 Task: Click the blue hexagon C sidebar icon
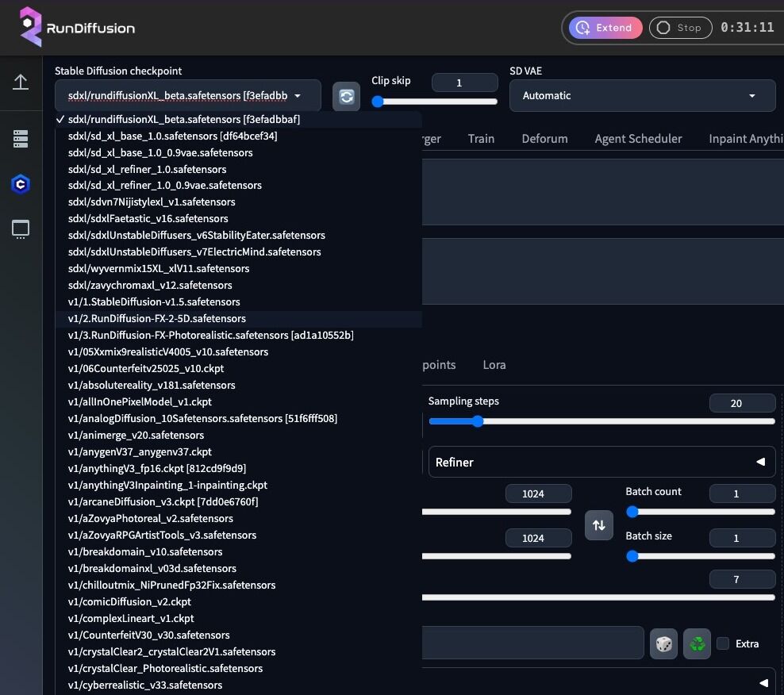coord(21,184)
